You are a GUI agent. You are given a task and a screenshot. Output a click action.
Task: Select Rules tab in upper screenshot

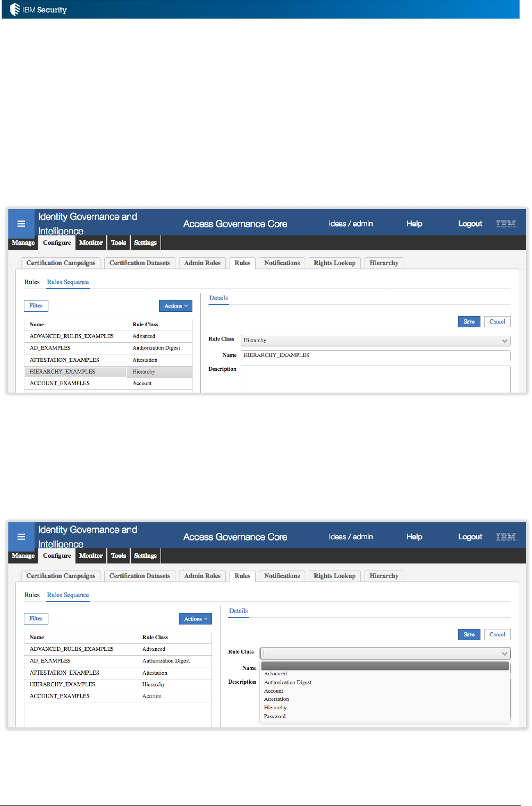242,263
